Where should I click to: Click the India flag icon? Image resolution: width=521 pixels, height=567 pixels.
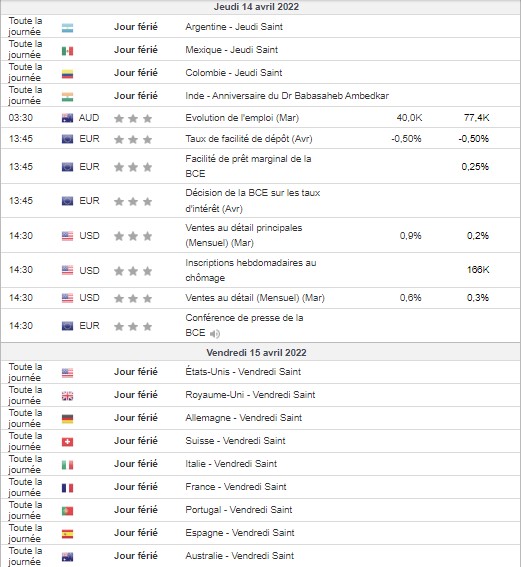tap(67, 97)
